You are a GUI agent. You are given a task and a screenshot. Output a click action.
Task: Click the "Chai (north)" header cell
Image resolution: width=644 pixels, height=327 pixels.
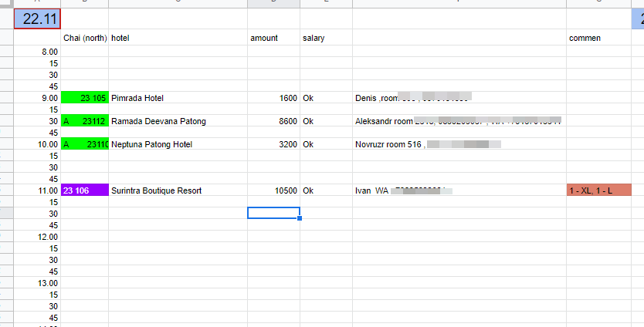[x=84, y=38]
